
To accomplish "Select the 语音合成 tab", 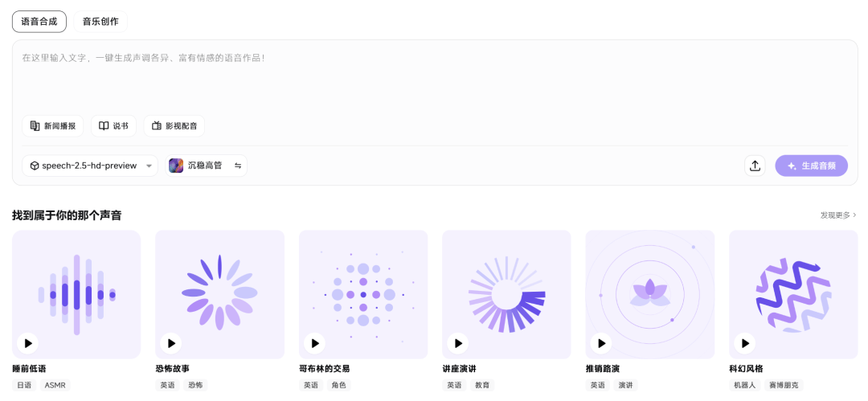I will click(39, 22).
